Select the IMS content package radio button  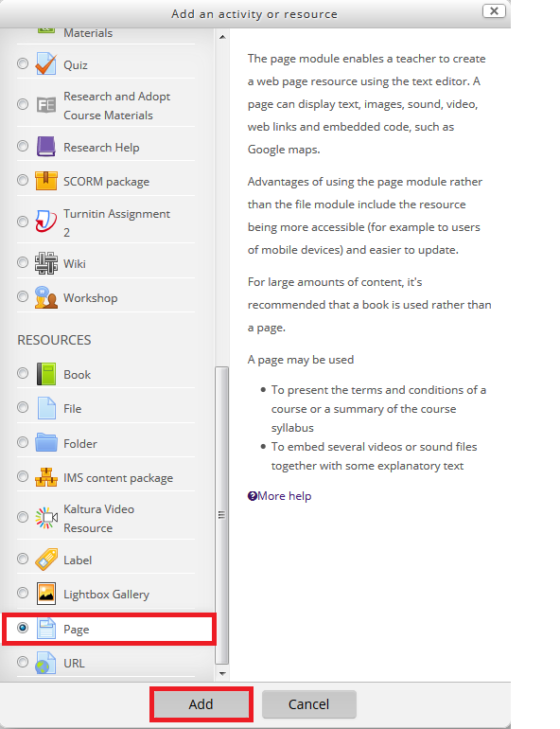point(23,476)
